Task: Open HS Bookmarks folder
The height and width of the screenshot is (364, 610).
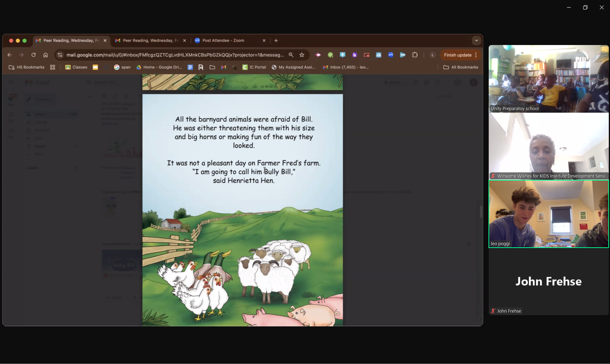Action: [26, 67]
